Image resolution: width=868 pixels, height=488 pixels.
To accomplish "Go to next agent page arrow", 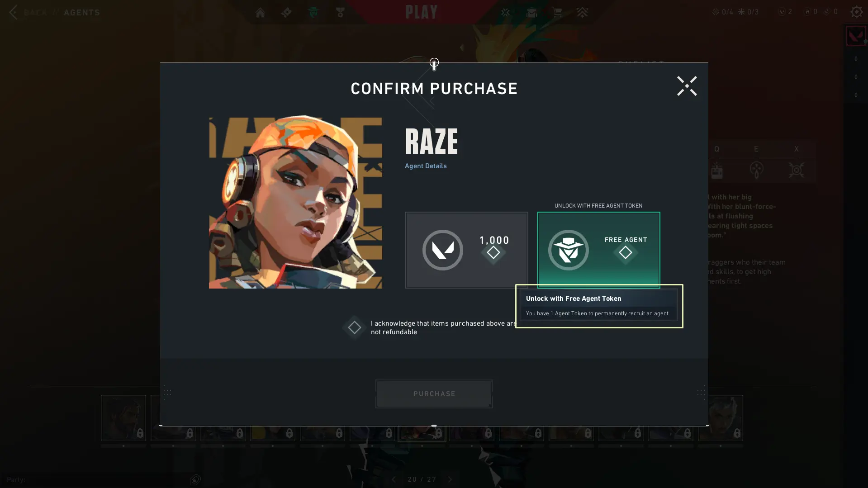I will 450,479.
